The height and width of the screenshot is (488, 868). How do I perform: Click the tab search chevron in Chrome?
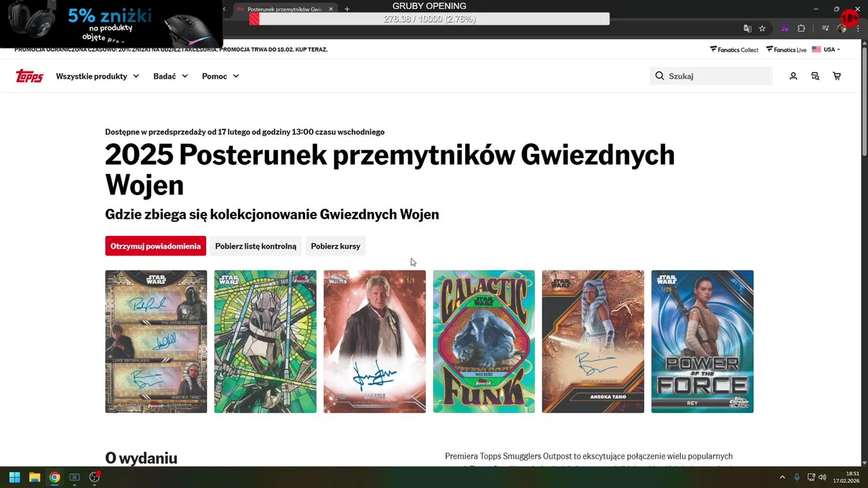click(x=224, y=9)
